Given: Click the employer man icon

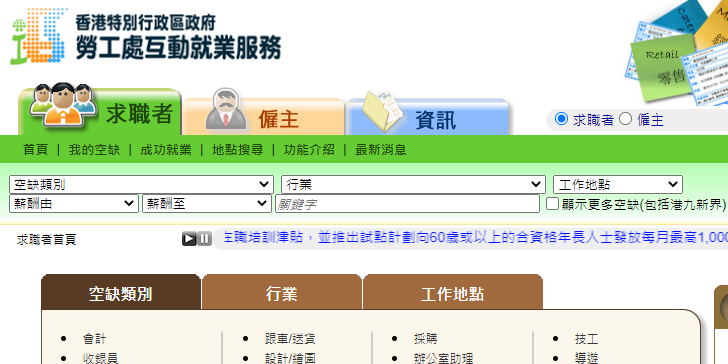Looking at the screenshot, I should click(x=226, y=110).
